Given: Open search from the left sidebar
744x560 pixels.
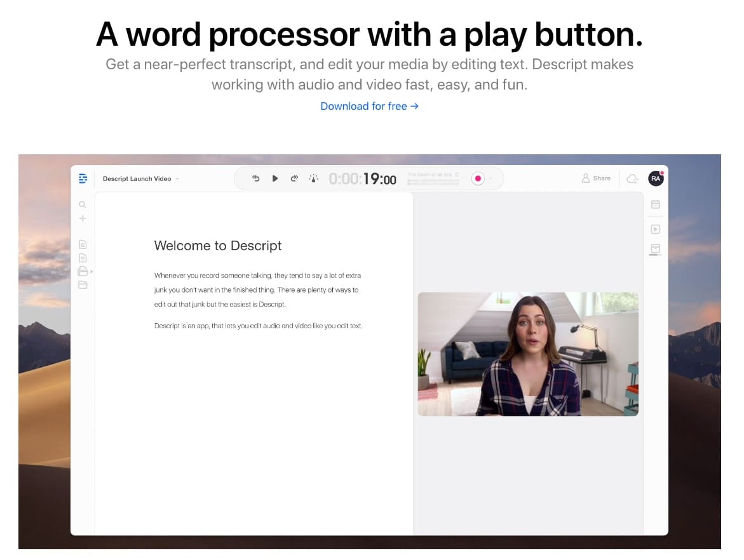Looking at the screenshot, I should 83,205.
